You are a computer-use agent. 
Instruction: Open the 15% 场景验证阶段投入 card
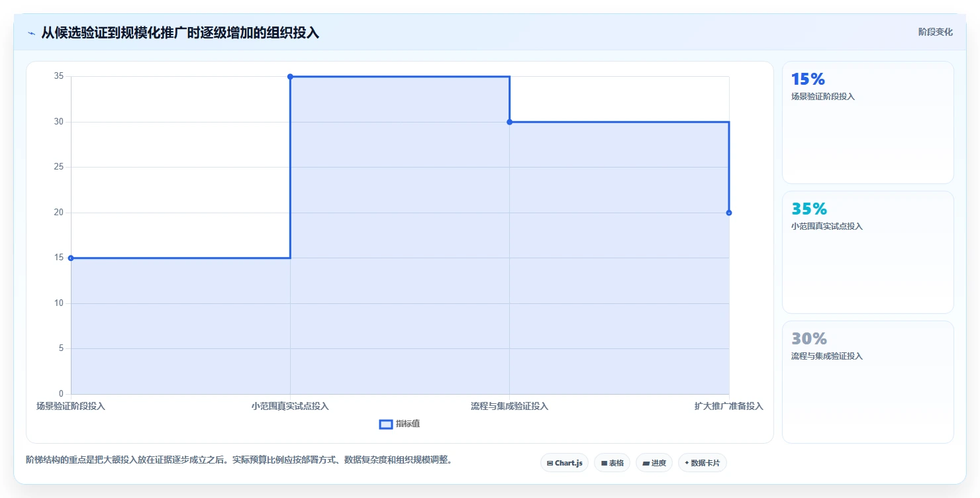[x=867, y=123]
